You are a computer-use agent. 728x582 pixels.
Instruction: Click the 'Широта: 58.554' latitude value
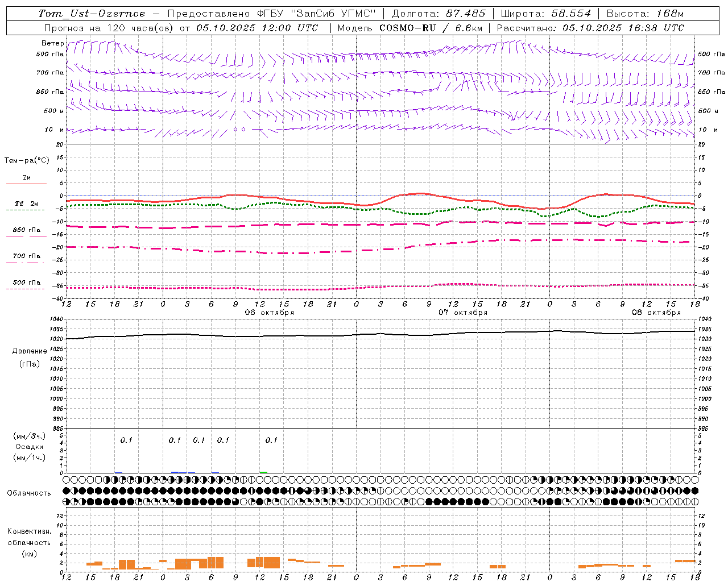pos(546,13)
